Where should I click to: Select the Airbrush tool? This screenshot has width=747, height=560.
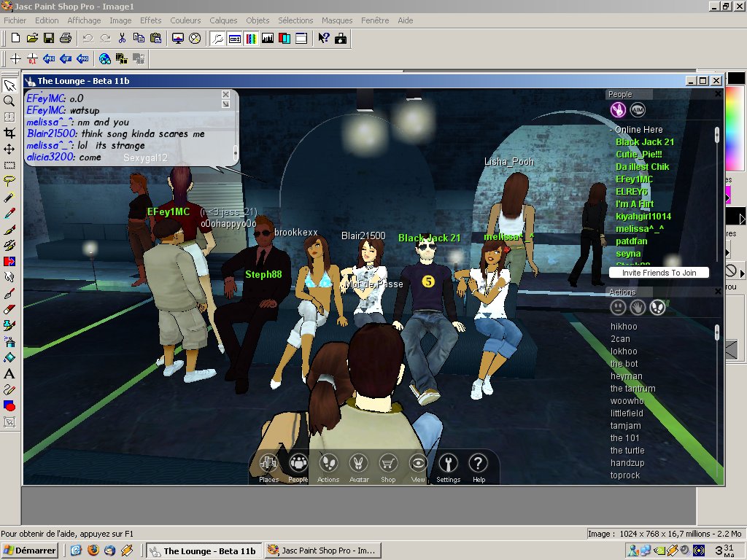point(9,341)
